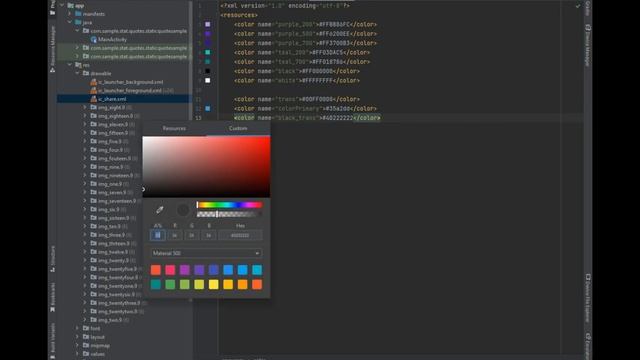Focus the B value input field
This screenshot has width=640, height=360.
click(x=209, y=235)
